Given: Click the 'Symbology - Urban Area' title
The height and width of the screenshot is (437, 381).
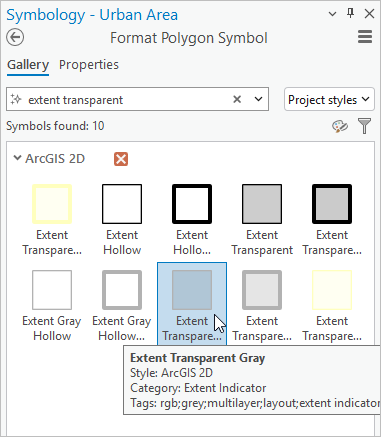Looking at the screenshot, I should pyautogui.click(x=92, y=15).
